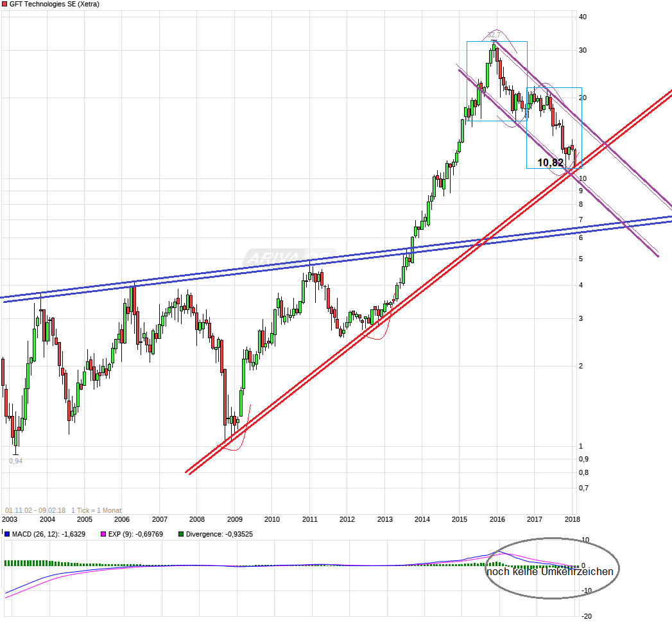Select the green Divergence legend square
The height and width of the screenshot is (629, 672).
point(183,533)
